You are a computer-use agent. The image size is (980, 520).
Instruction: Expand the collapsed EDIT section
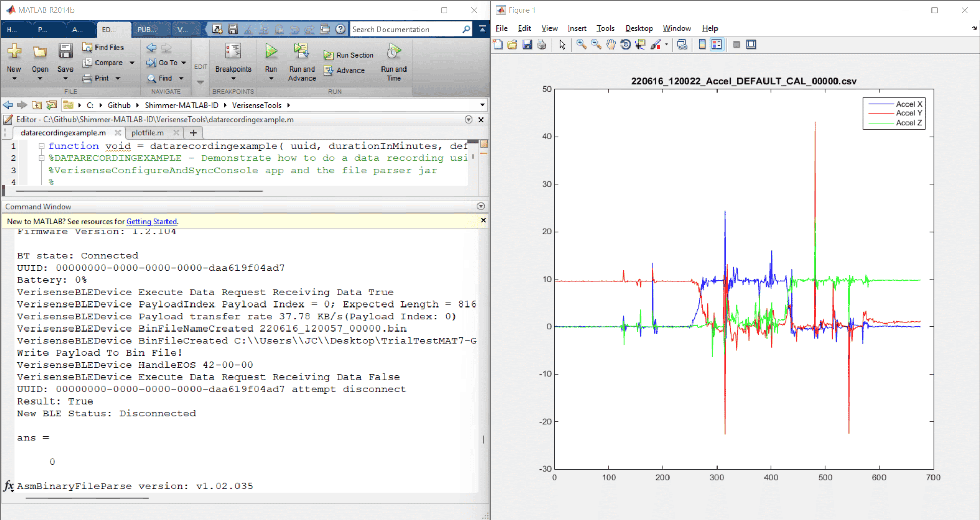[x=200, y=82]
